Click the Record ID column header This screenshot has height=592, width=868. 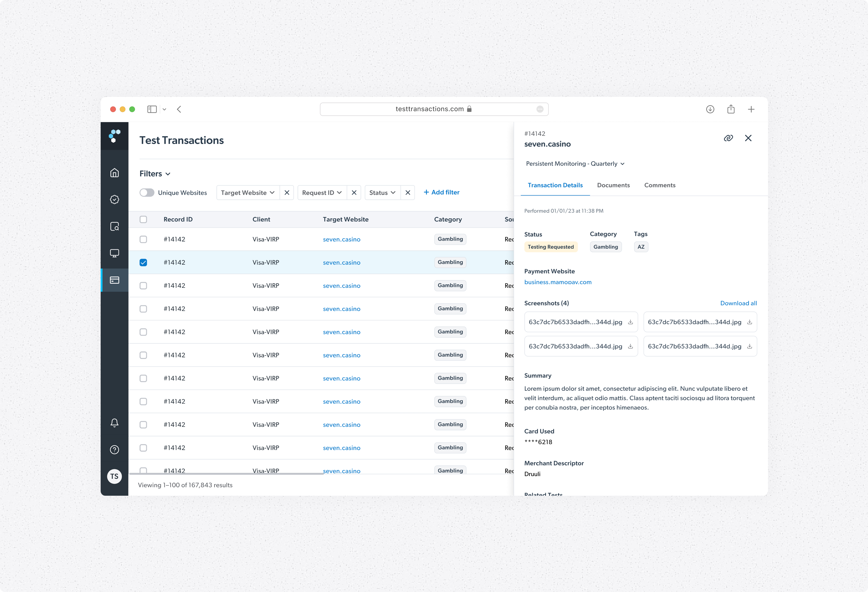pyautogui.click(x=178, y=220)
